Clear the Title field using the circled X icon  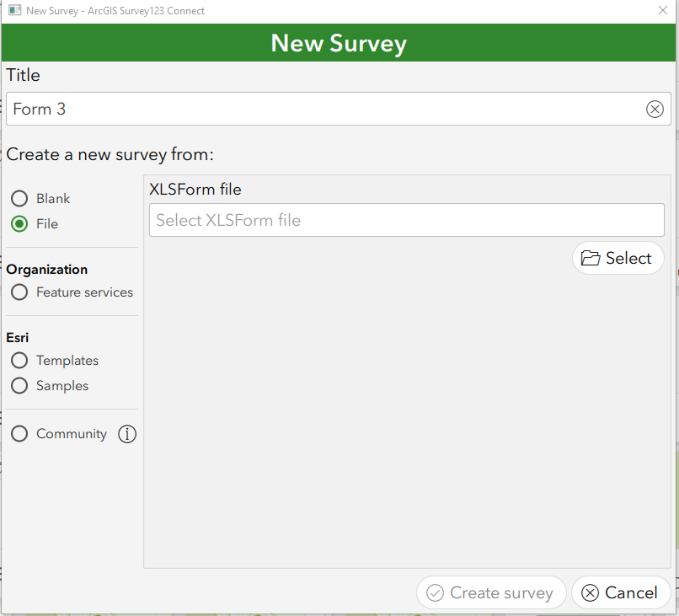click(655, 109)
